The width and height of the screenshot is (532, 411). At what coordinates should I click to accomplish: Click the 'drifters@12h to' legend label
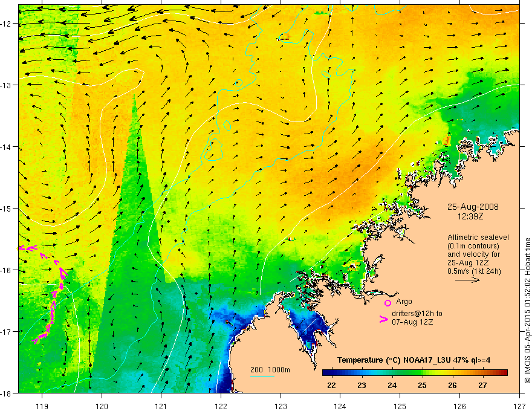pyautogui.click(x=417, y=314)
